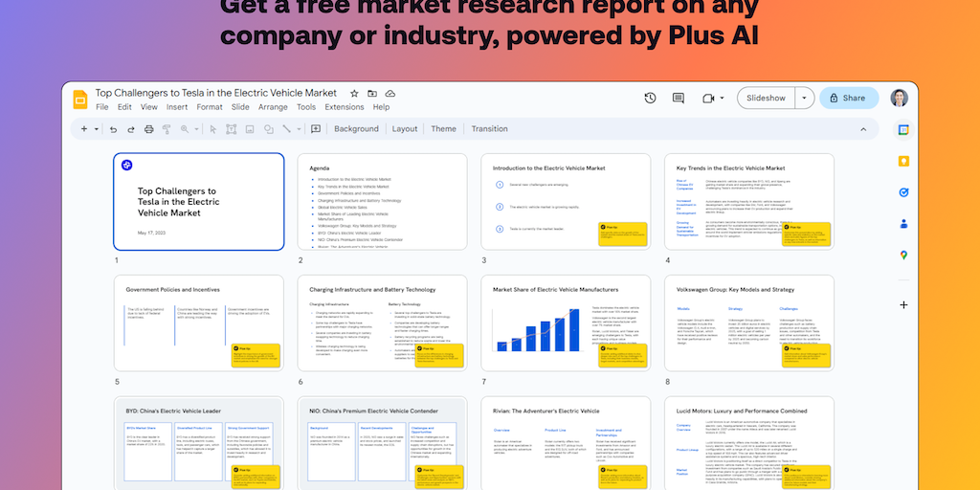
Task: Click the Theme toolbar button
Action: [443, 129]
